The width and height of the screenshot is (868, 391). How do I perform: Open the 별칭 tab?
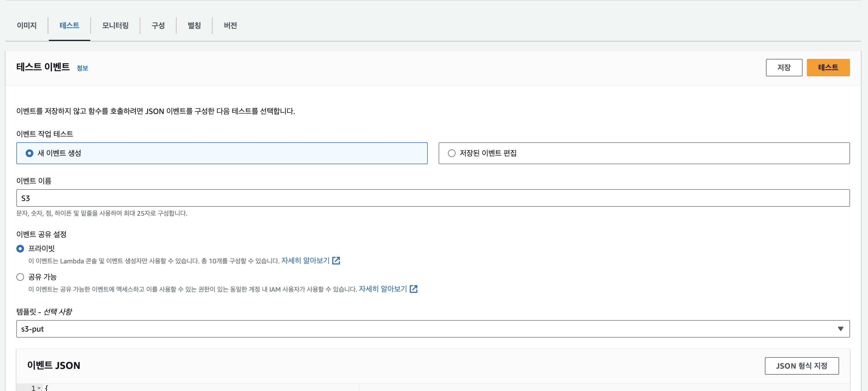tap(194, 26)
